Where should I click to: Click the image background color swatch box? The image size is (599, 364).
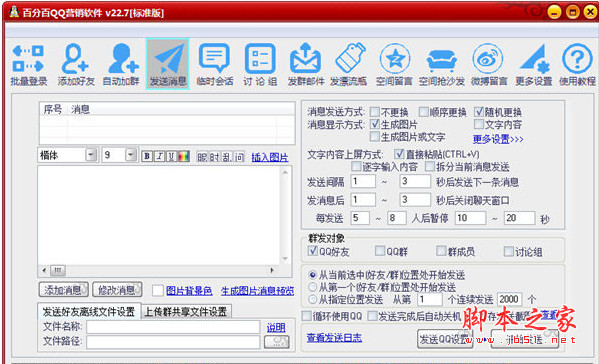click(158, 290)
